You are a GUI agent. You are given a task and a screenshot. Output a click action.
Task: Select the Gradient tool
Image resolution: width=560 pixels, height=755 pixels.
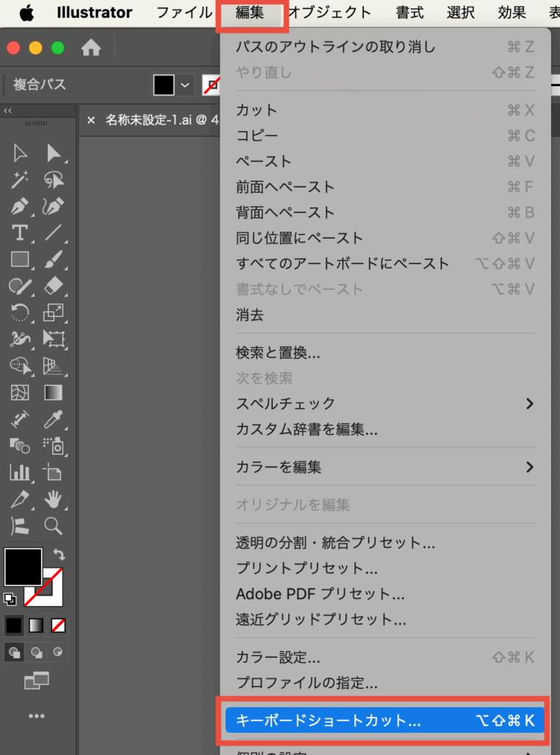(53, 392)
